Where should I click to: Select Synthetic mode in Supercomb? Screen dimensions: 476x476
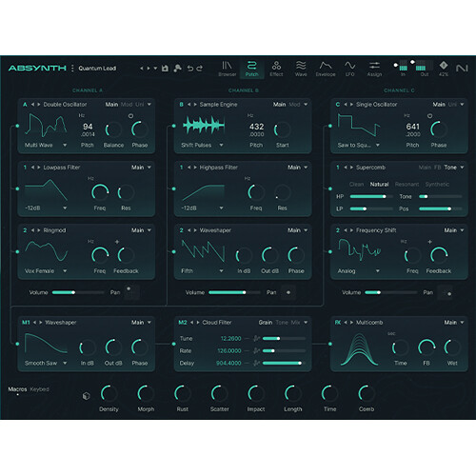[x=437, y=185]
